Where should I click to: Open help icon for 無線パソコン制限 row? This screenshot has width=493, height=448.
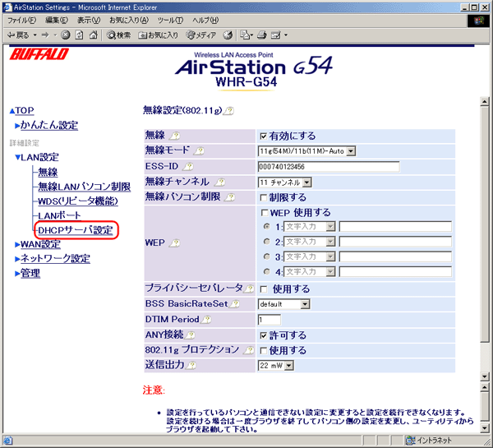pyautogui.click(x=230, y=197)
